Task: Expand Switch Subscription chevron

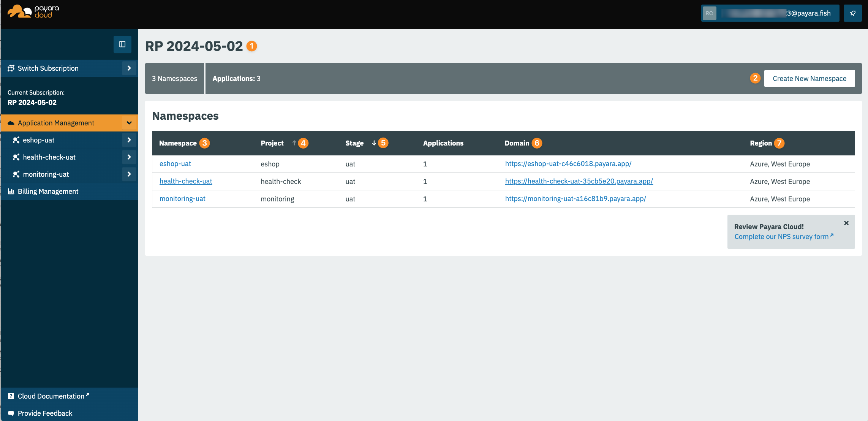Action: point(129,68)
